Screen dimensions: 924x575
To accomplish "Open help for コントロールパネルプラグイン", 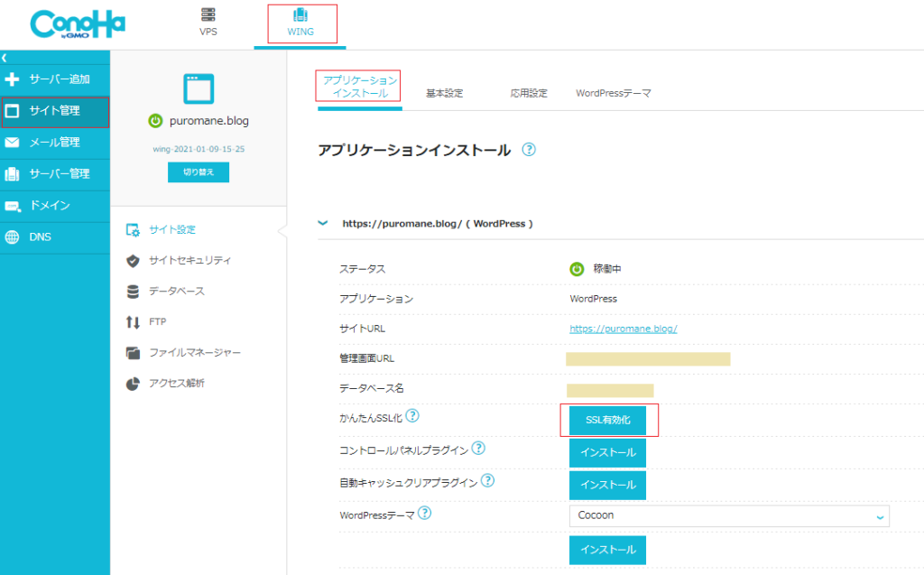I will pos(478,449).
